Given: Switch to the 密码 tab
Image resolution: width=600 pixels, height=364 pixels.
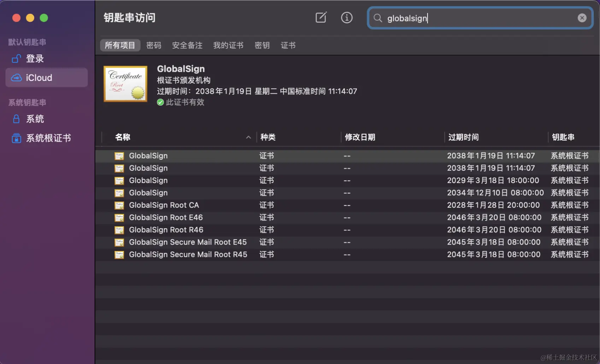Looking at the screenshot, I should (x=154, y=45).
